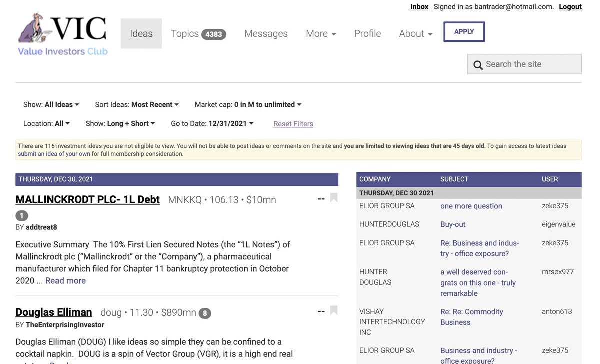Open the Location All dropdown
This screenshot has height=364, width=600.
tap(47, 123)
